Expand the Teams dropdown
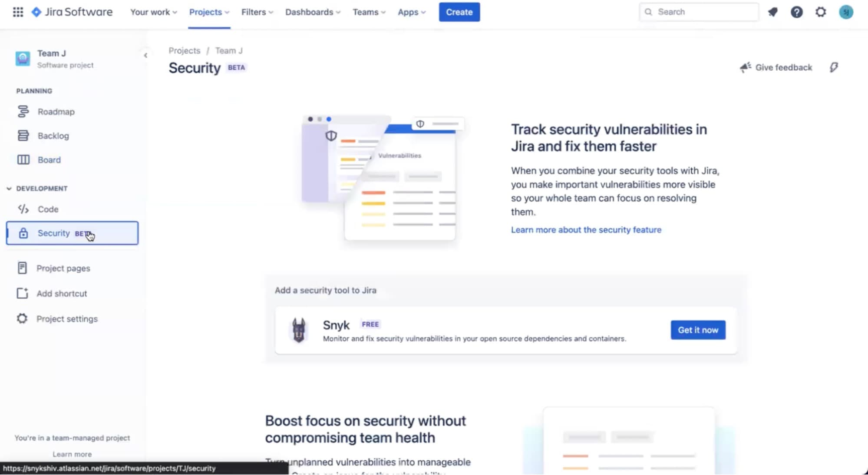Screen dimensions: 868x475 click(x=369, y=12)
